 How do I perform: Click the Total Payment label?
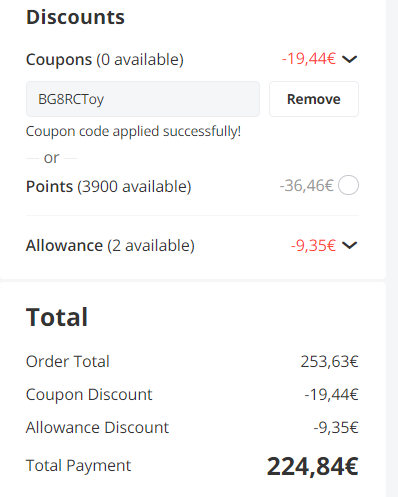coord(78,466)
